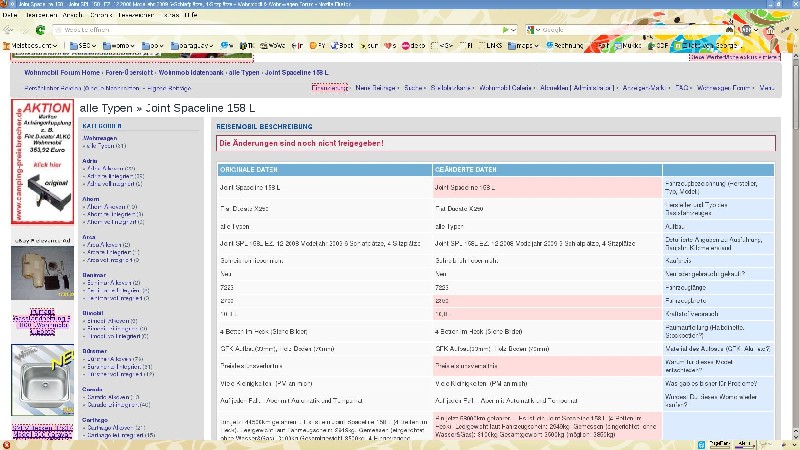This screenshot has width=800, height=450.
Task: Click the stainless sink advertisement image
Action: coord(43,380)
